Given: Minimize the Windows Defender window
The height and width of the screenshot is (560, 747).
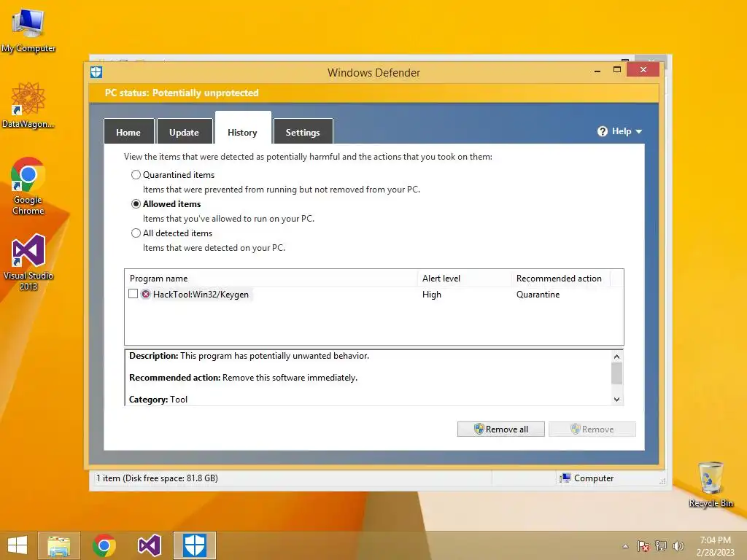Looking at the screenshot, I should pyautogui.click(x=597, y=71).
